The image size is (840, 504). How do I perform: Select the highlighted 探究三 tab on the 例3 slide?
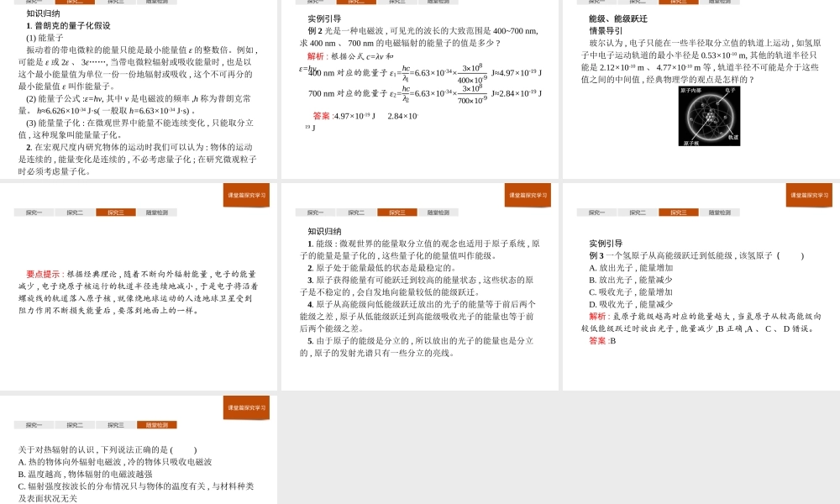678,213
